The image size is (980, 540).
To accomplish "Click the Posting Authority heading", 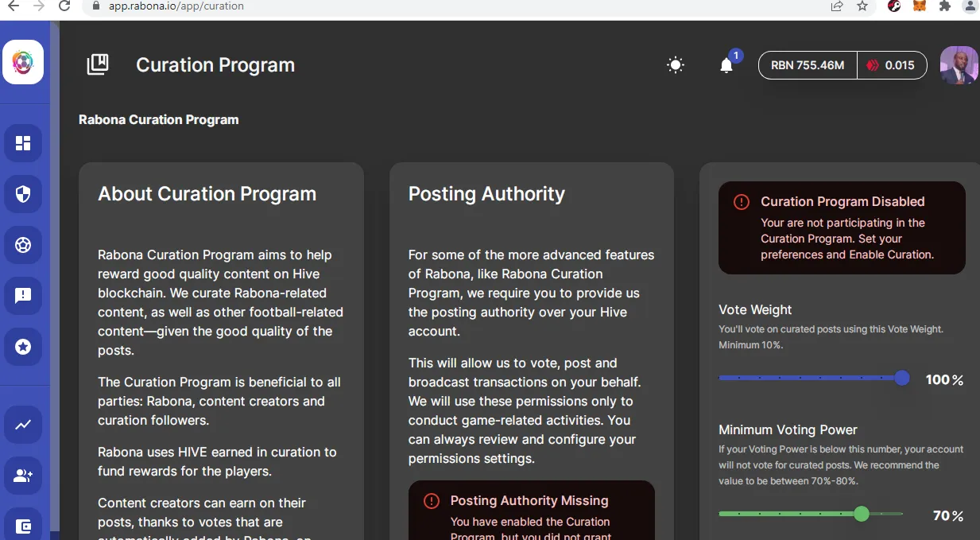I will click(x=486, y=194).
